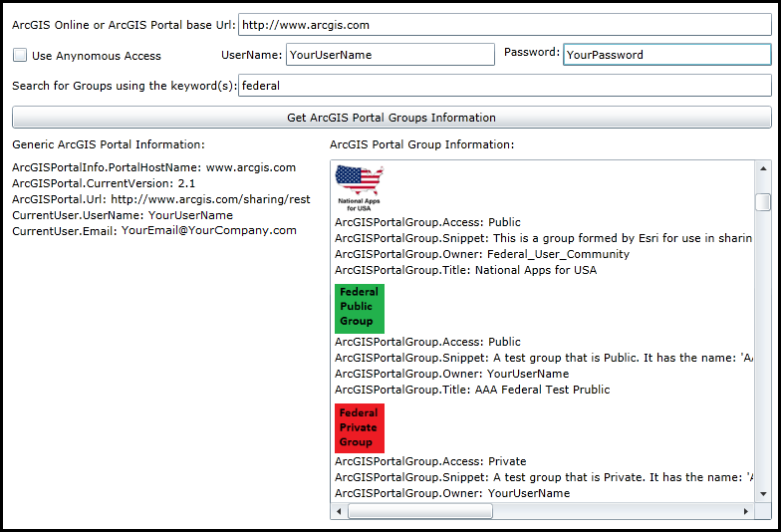Click Title: AAA Federal Test Prublic
The height and width of the screenshot is (532, 781).
click(472, 391)
